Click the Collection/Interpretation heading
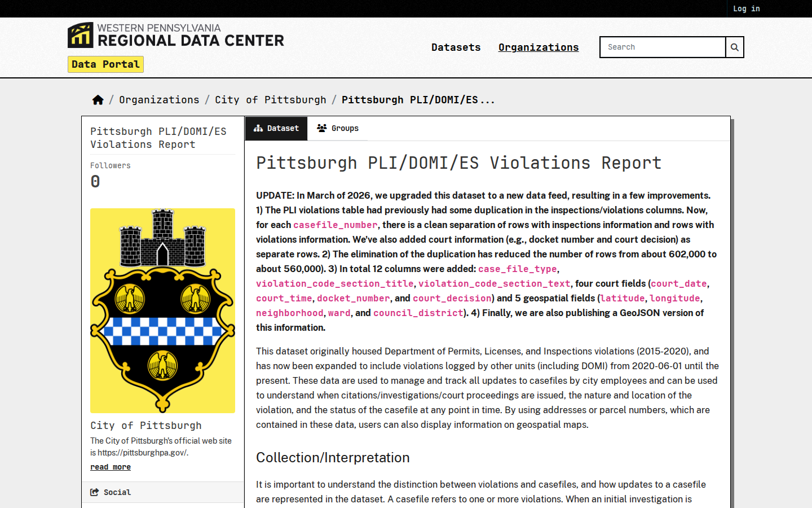This screenshot has height=508, width=812. [333, 458]
